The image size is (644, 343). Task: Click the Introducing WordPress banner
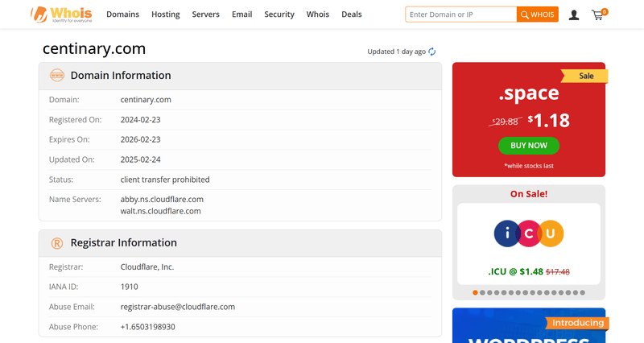pos(529,325)
